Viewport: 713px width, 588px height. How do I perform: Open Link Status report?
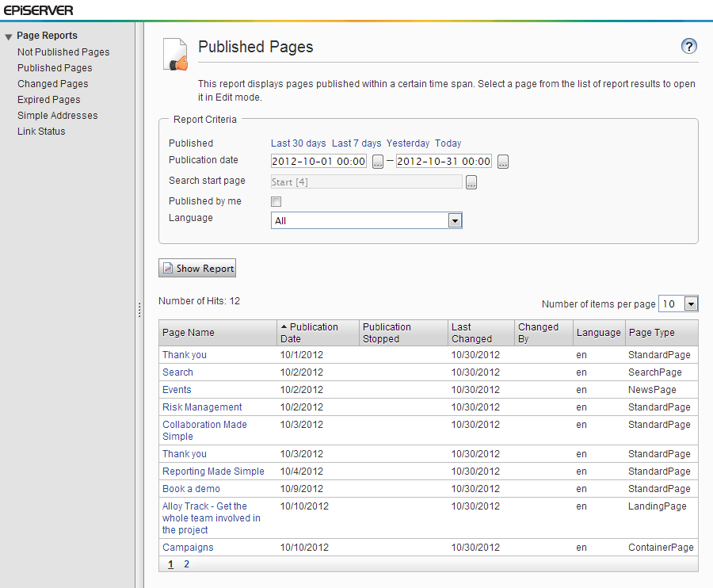[x=41, y=132]
